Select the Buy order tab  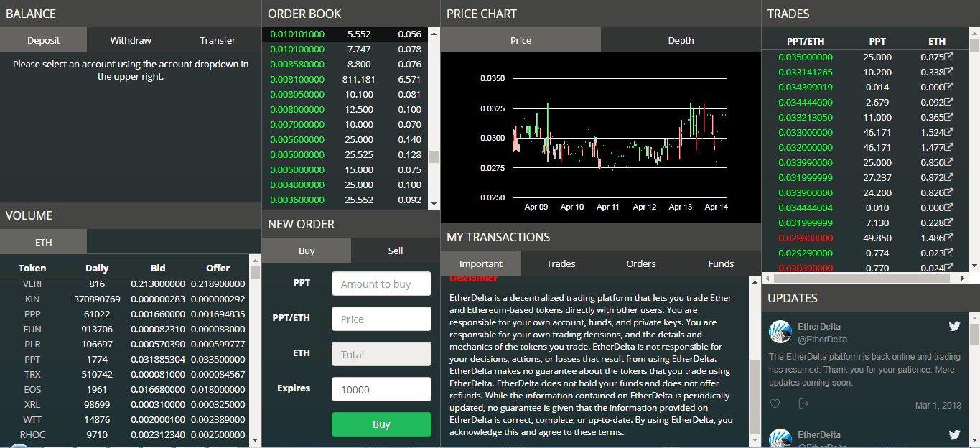point(307,251)
